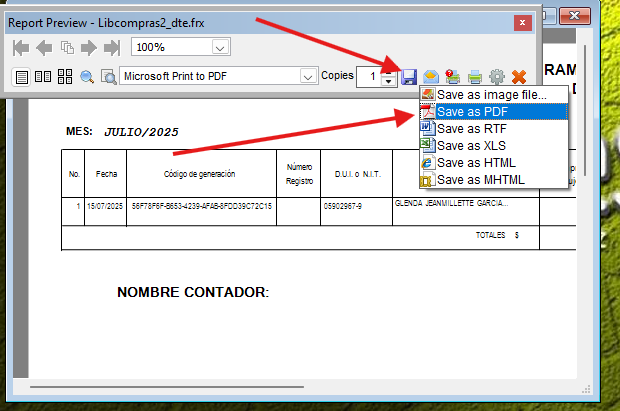Choose Save as image file...
Image resolution: width=620 pixels, height=411 pixels.
pyautogui.click(x=494, y=95)
